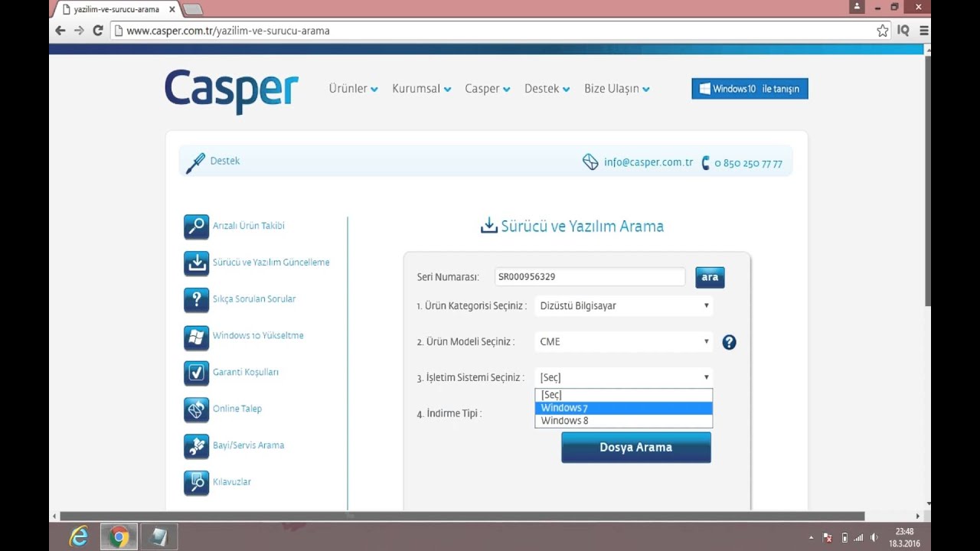
Task: Reload the page with browser refresh icon
Action: coord(98,31)
